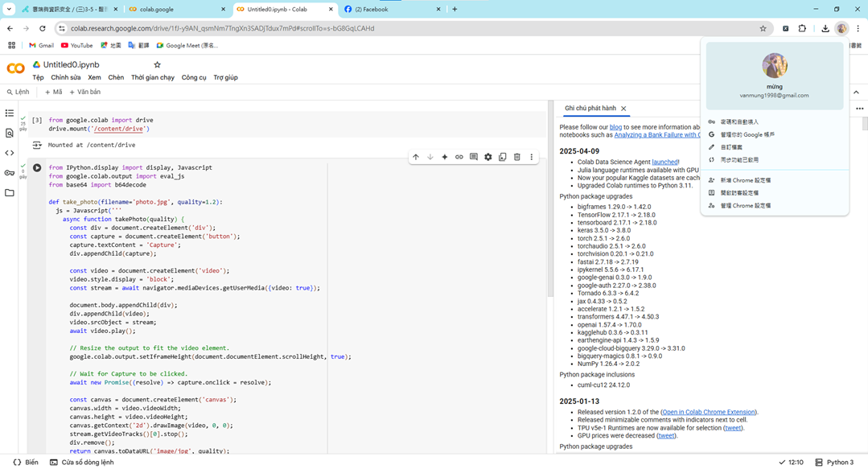Open the secrets key panel

pyautogui.click(x=10, y=173)
